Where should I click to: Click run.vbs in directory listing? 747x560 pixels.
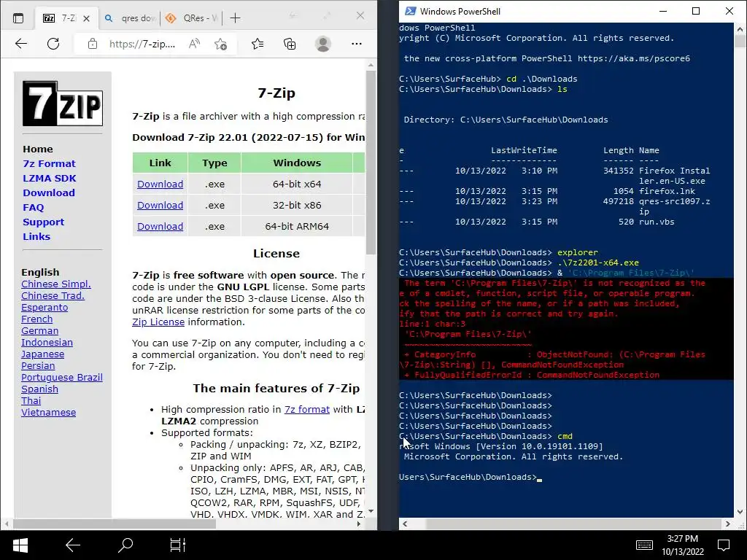click(x=657, y=222)
